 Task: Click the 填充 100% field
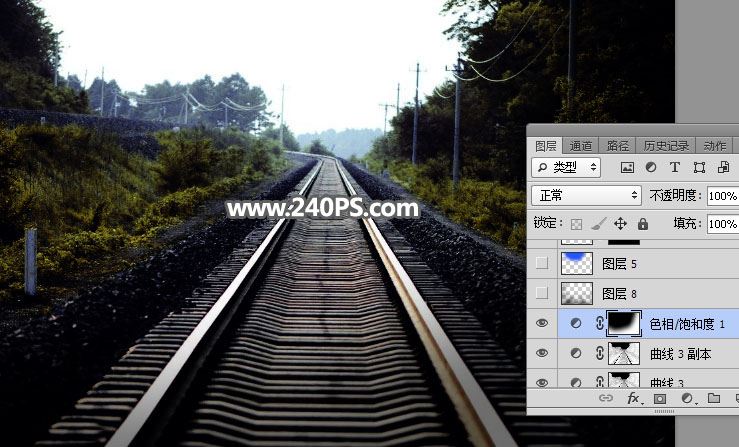pos(723,224)
